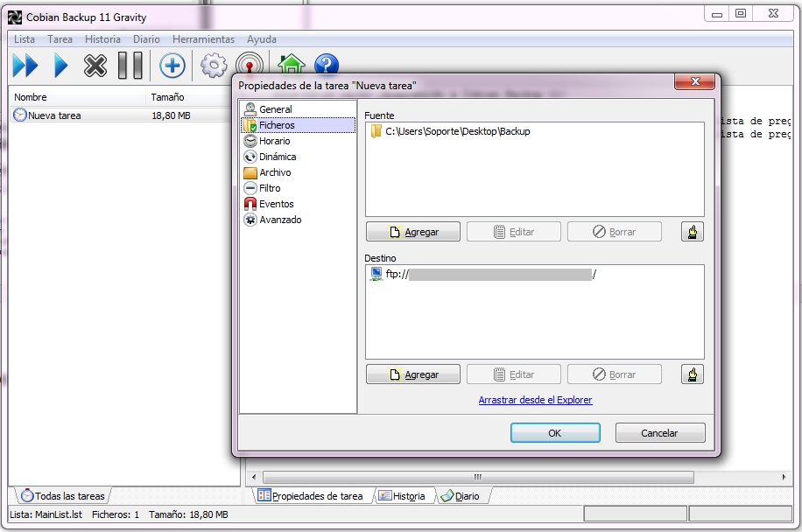Open the Historia menu

coord(102,39)
